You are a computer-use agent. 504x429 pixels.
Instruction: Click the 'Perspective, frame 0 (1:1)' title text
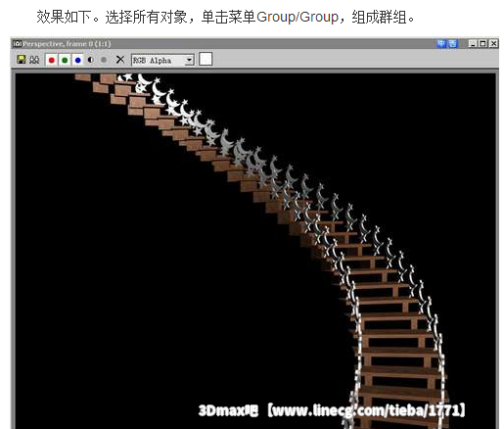coord(67,44)
